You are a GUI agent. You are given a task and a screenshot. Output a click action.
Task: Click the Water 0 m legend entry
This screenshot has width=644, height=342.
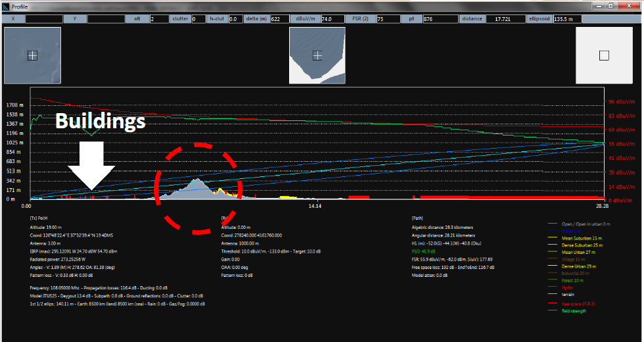(569, 230)
